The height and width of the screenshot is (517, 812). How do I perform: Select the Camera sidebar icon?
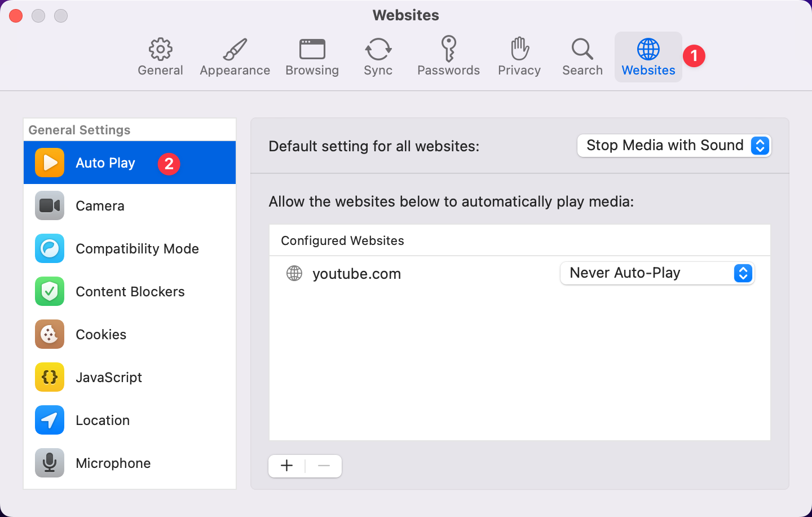[49, 205]
